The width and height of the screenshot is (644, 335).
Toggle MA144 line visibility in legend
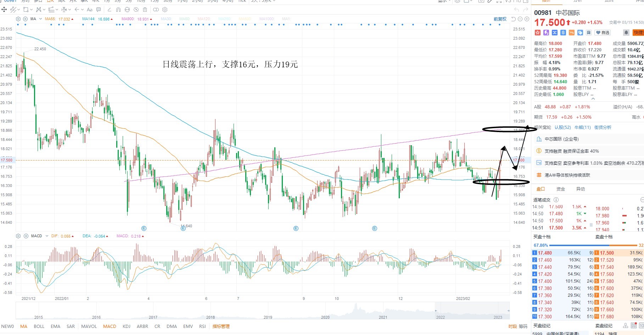97,19
